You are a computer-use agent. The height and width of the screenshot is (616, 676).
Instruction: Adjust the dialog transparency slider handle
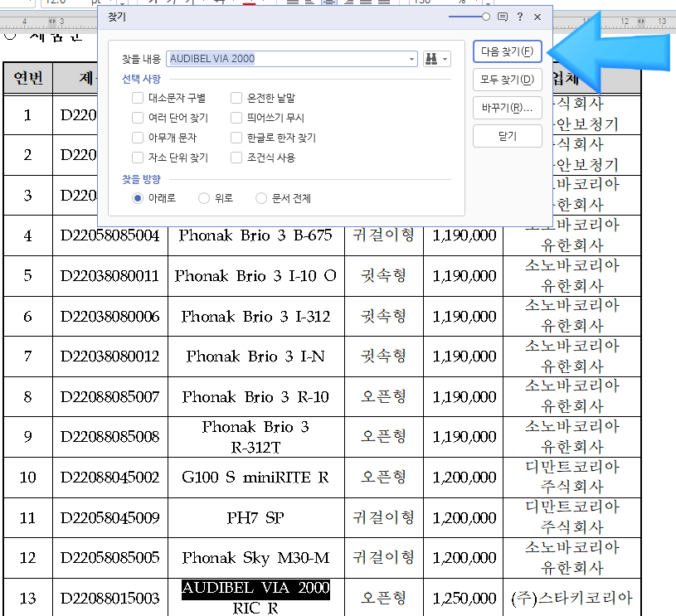[x=486, y=17]
